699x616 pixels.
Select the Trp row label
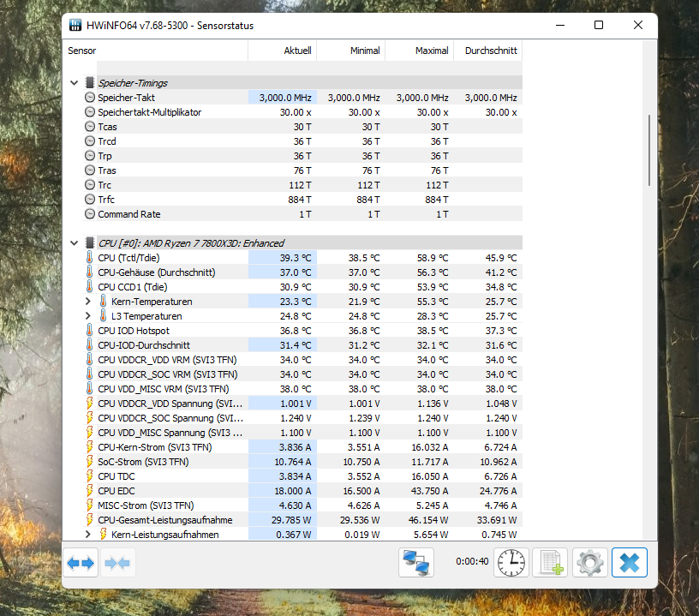105,156
